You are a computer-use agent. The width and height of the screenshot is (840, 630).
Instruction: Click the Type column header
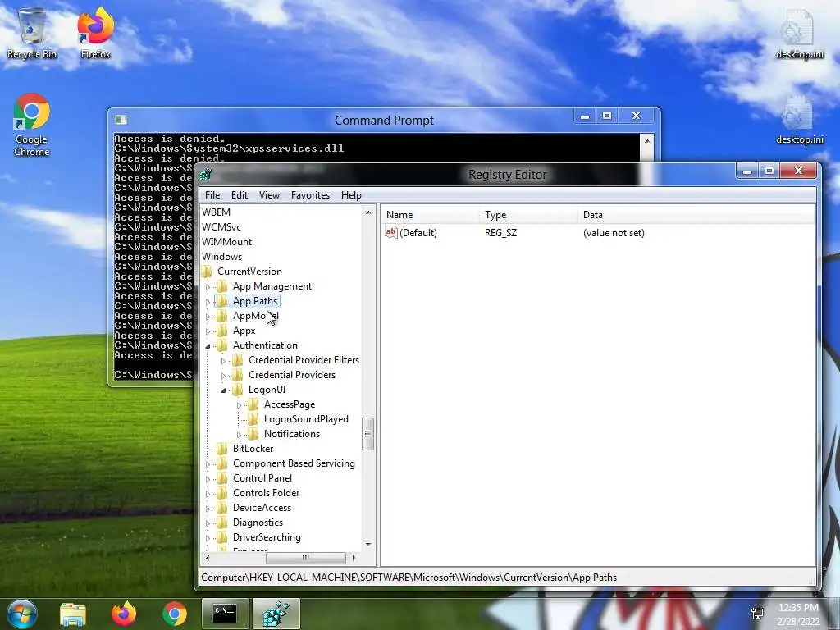click(529, 215)
